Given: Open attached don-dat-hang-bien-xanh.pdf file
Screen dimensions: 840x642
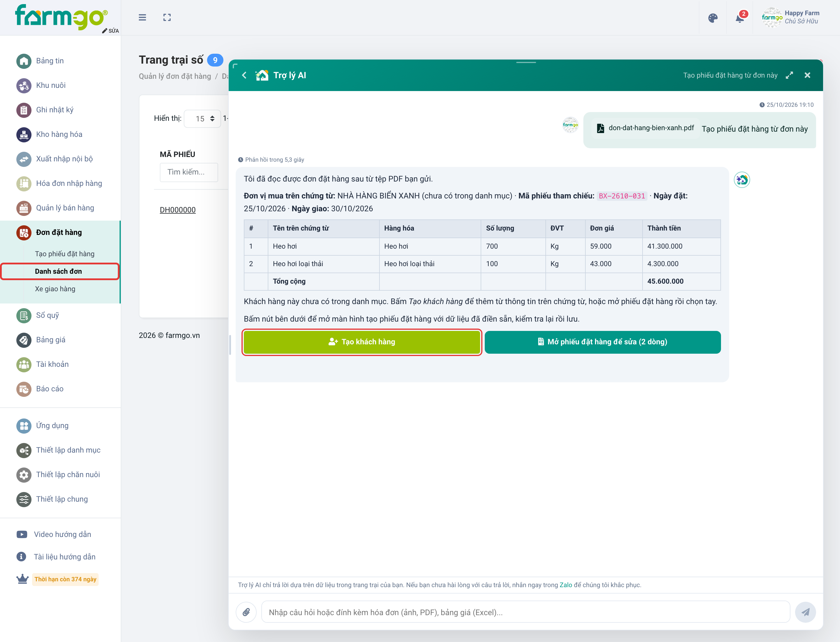Looking at the screenshot, I should pos(645,128).
